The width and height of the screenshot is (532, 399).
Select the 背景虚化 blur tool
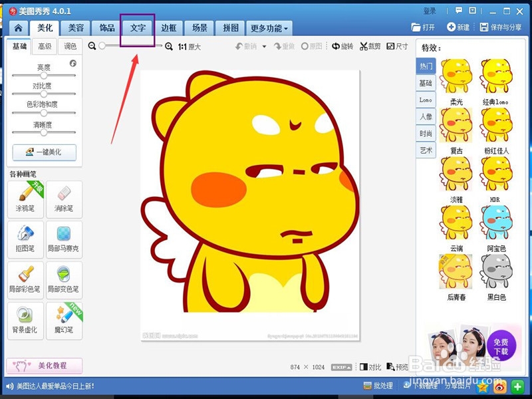click(x=25, y=321)
